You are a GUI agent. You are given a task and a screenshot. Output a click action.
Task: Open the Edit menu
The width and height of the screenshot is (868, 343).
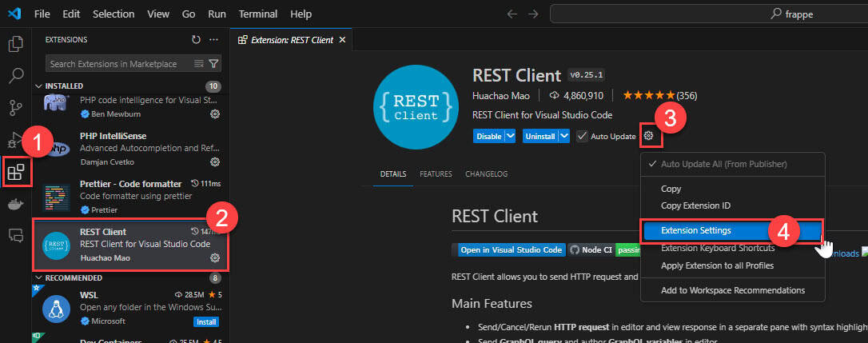click(71, 14)
